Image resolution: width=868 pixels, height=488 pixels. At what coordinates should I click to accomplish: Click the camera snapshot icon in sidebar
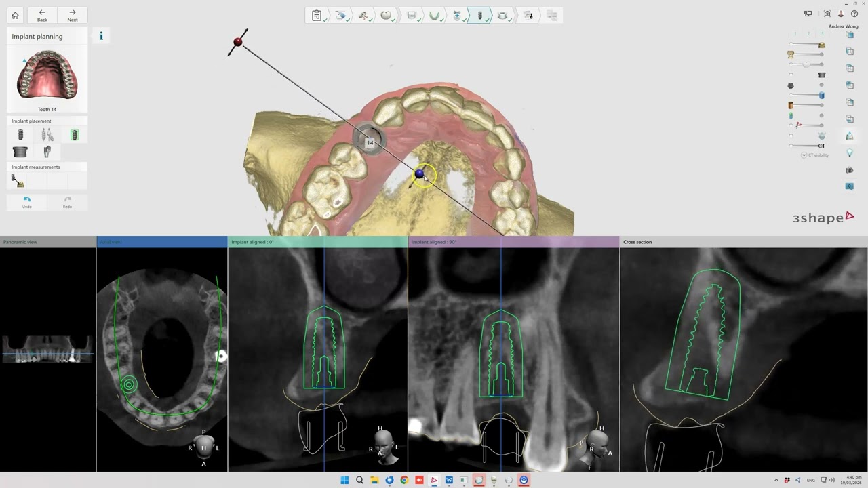(850, 170)
